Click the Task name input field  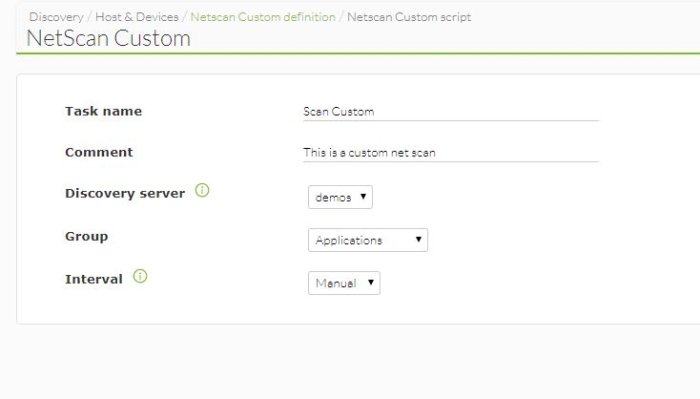point(450,112)
